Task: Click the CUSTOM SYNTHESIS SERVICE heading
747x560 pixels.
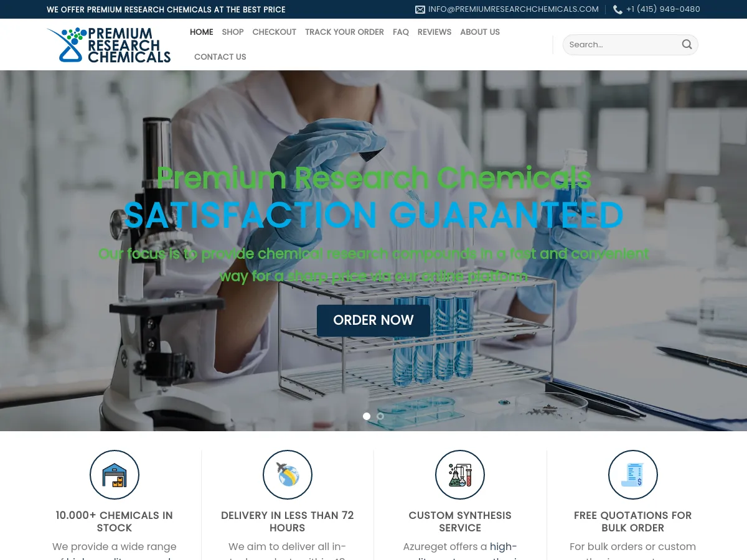Action: click(460, 521)
